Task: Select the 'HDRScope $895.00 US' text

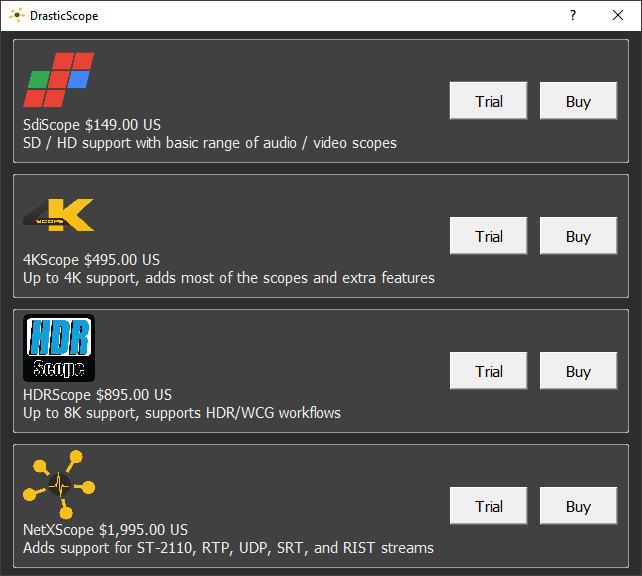Action: tap(97, 395)
